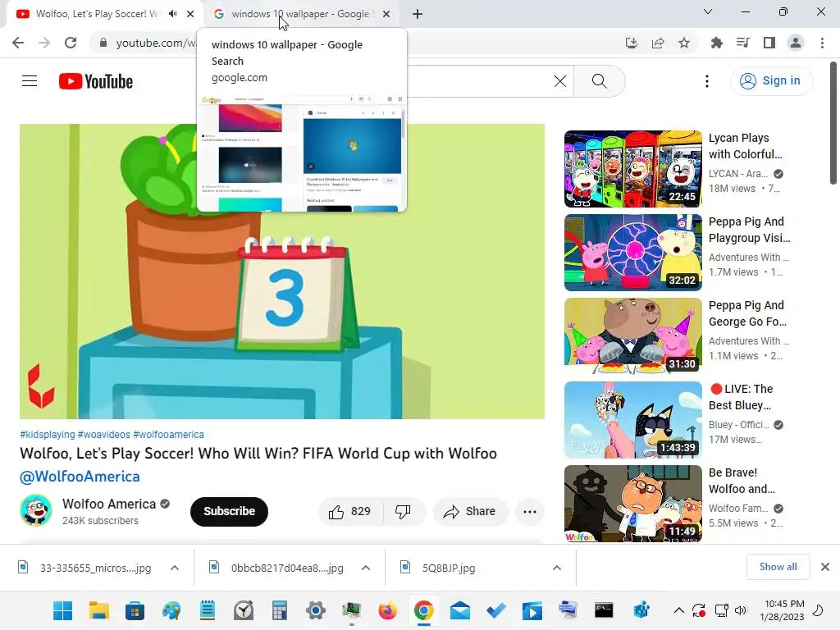This screenshot has width=840, height=630.
Task: Reload the current page
Action: click(71, 43)
